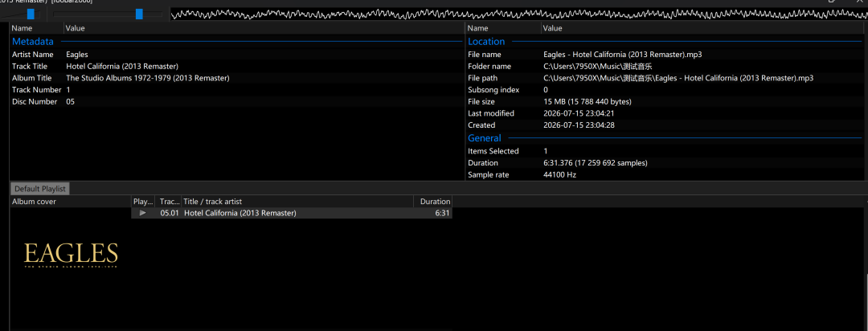Select the Track Title value Hotel California
The width and height of the screenshot is (868, 331).
coord(122,67)
